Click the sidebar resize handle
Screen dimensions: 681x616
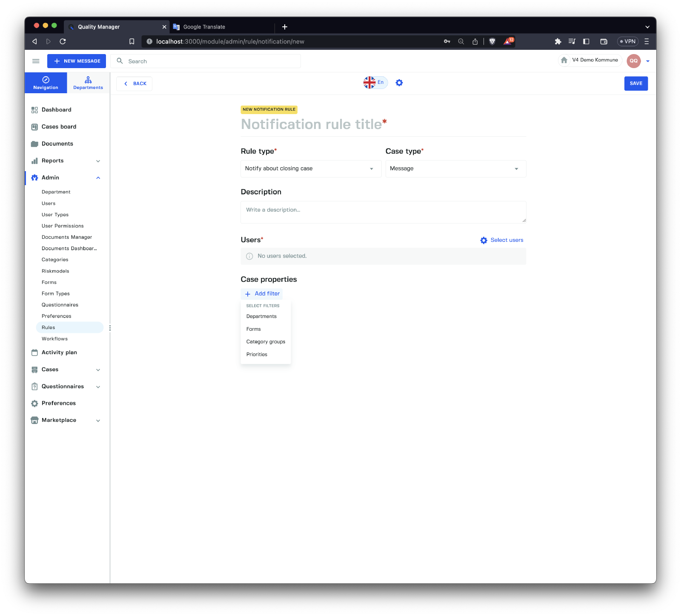click(x=110, y=328)
